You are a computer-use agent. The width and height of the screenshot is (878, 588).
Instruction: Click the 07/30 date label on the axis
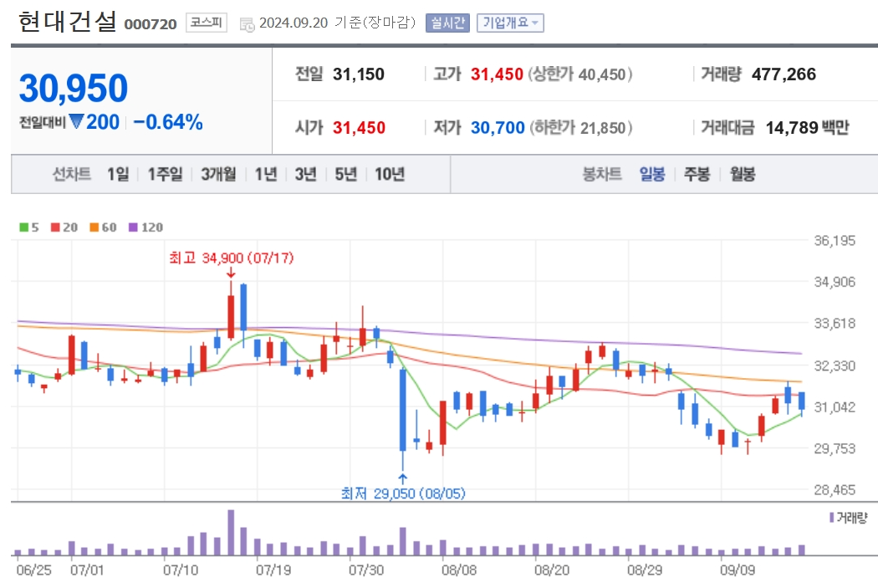pyautogui.click(x=366, y=570)
